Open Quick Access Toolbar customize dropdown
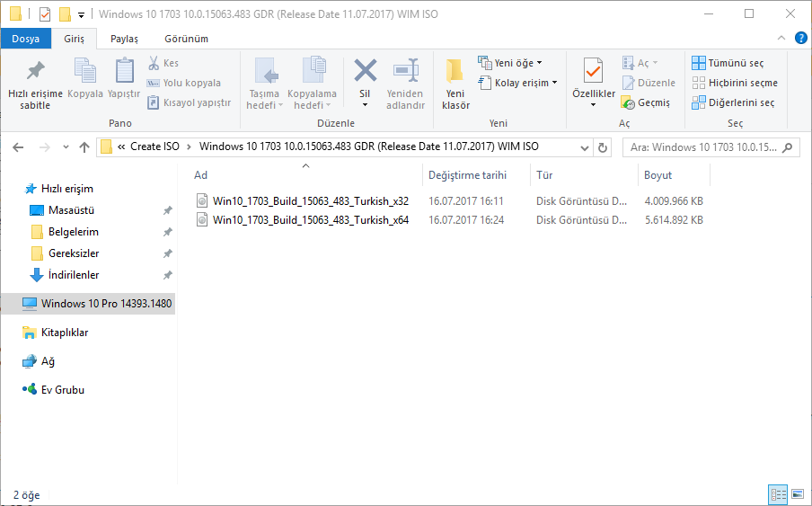Screen dimensions: 812x506 coord(81,15)
